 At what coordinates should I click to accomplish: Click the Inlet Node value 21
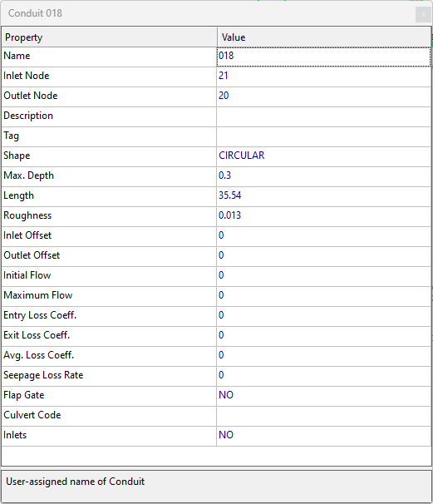point(324,77)
